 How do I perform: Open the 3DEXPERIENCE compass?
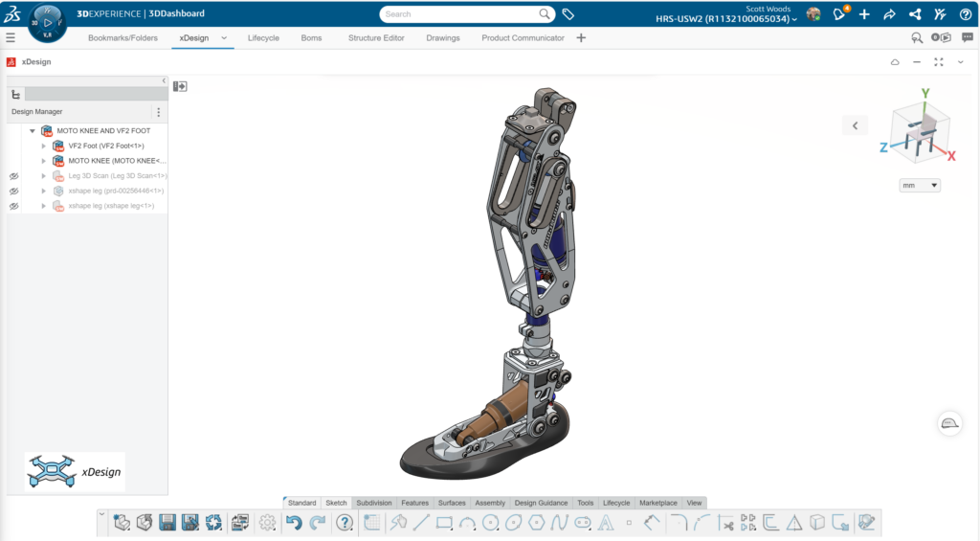pos(48,23)
